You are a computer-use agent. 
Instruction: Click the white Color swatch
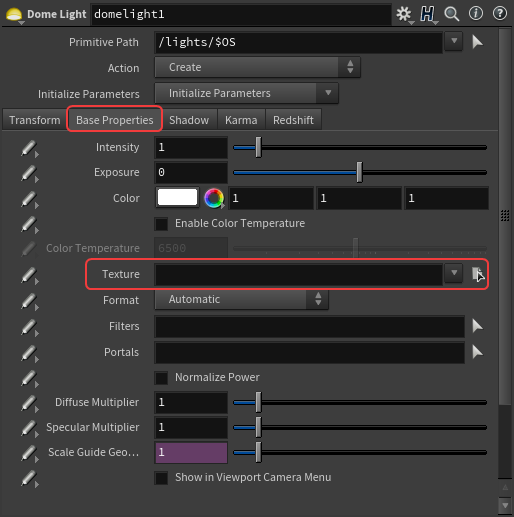point(177,197)
